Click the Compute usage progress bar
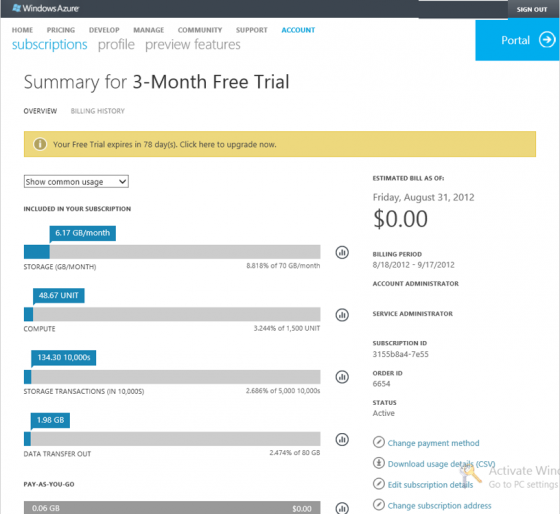Screen dimensions: 560x514 172,314
